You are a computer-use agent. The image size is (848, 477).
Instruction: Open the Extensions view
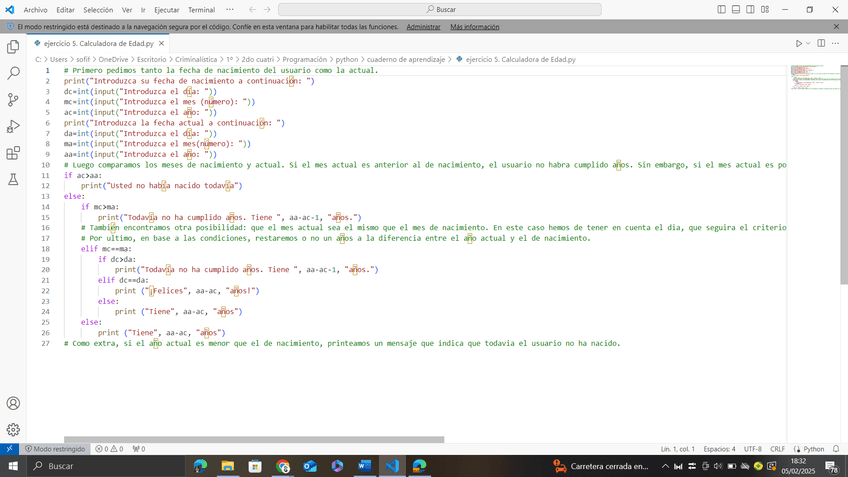(13, 154)
